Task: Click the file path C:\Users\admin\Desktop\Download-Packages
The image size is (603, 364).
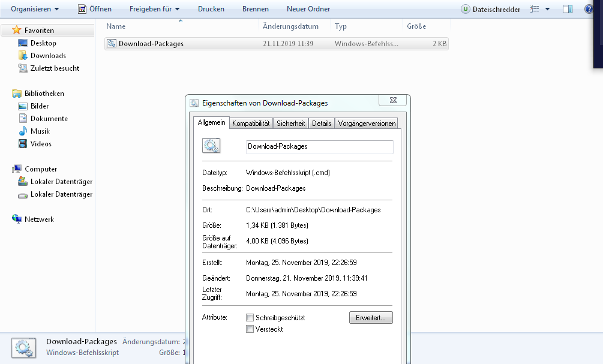Action: point(313,210)
